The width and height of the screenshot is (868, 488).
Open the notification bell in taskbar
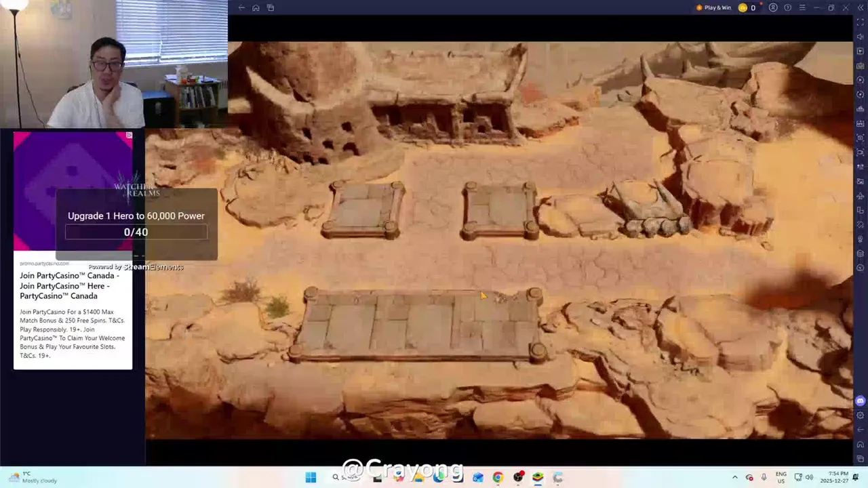[x=856, y=477]
